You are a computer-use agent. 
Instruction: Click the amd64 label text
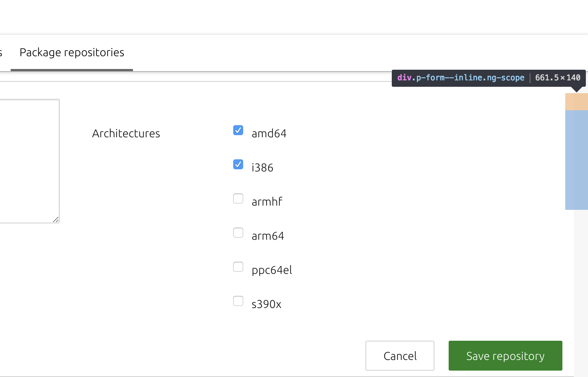point(269,133)
